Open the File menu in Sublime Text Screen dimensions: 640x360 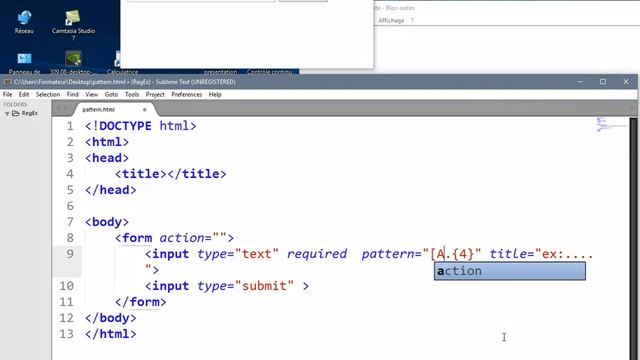7,94
